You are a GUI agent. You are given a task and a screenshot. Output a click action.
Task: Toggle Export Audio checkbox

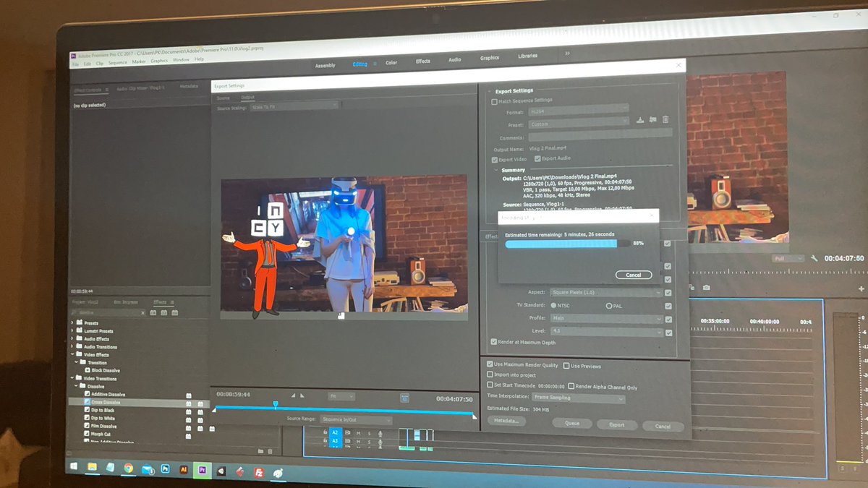(537, 158)
